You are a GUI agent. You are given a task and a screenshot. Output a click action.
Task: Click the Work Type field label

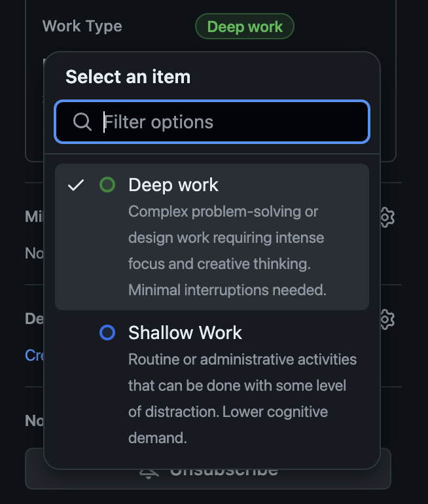[x=82, y=27]
